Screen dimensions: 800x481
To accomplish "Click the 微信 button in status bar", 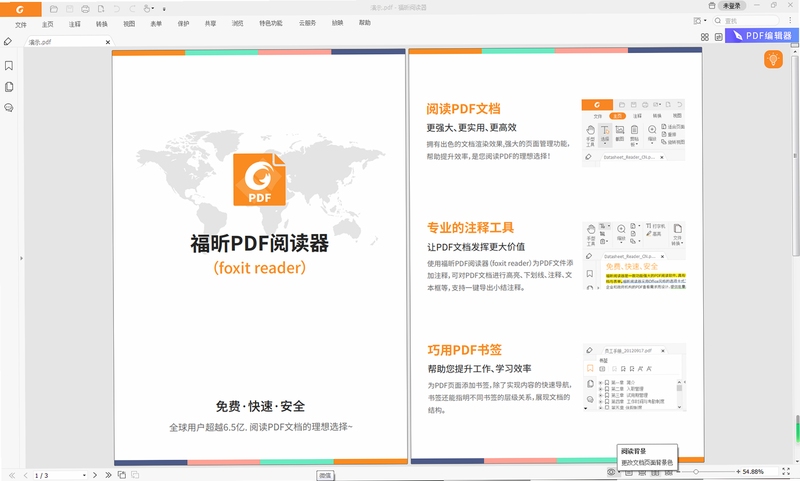I will click(325, 475).
